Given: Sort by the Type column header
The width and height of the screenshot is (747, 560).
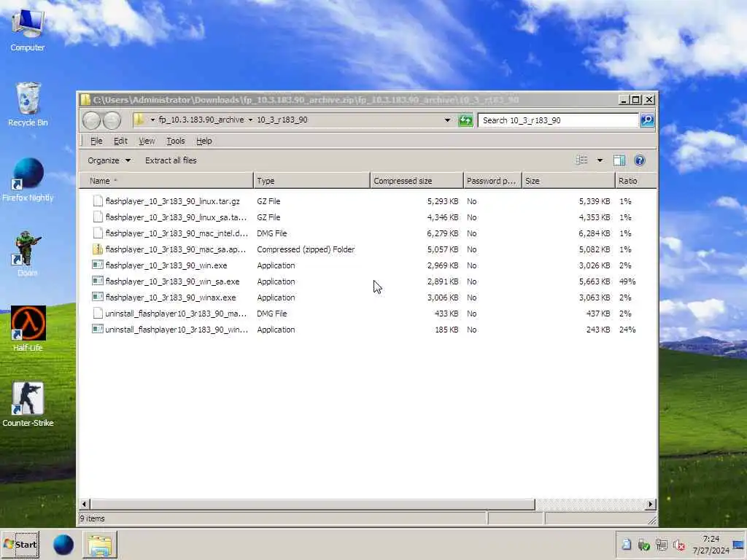Looking at the screenshot, I should point(311,181).
